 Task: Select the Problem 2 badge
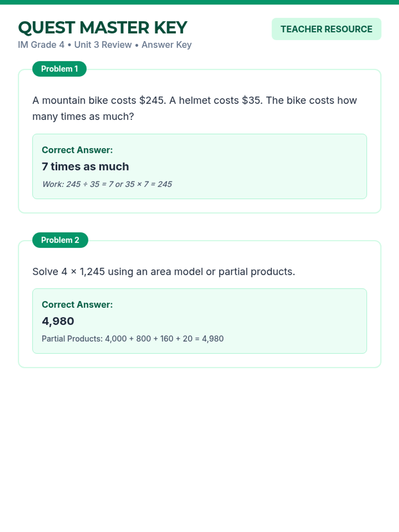coord(60,240)
